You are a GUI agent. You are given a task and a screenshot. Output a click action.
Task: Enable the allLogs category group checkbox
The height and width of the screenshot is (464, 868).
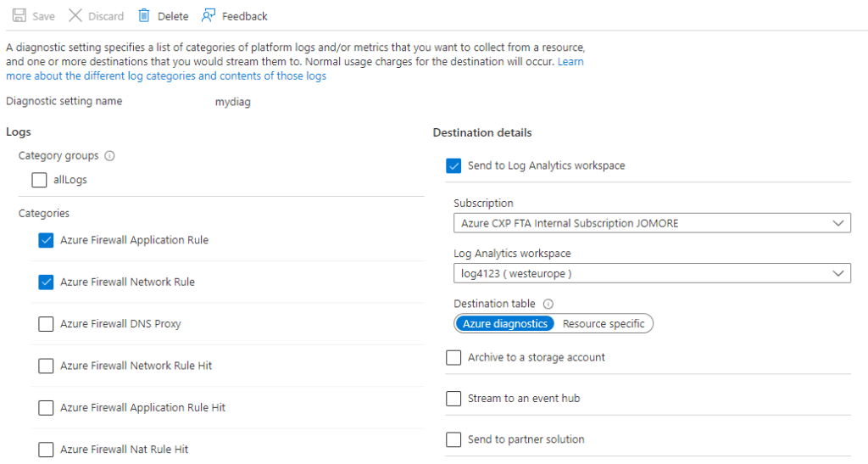39,180
